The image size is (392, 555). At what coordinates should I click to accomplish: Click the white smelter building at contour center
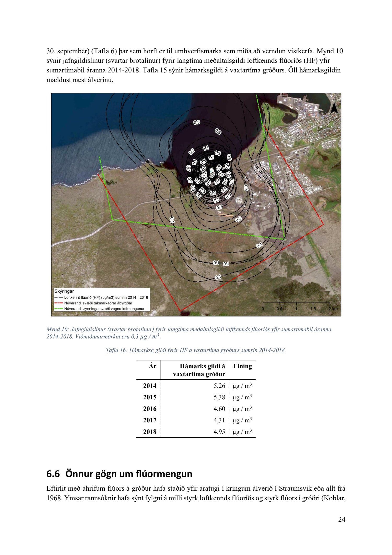click(x=212, y=173)
